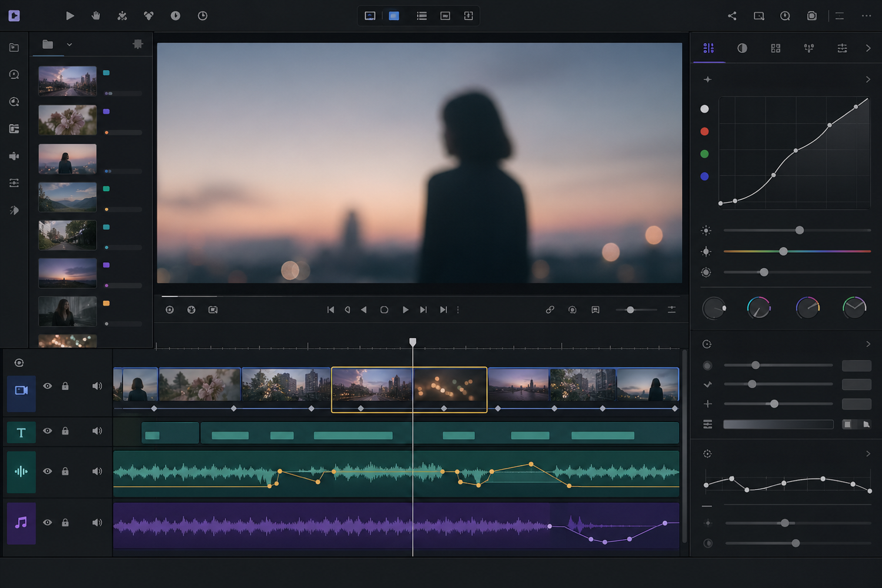Hide the video track with eye icon
Viewport: 882px width, 588px height.
(x=48, y=386)
